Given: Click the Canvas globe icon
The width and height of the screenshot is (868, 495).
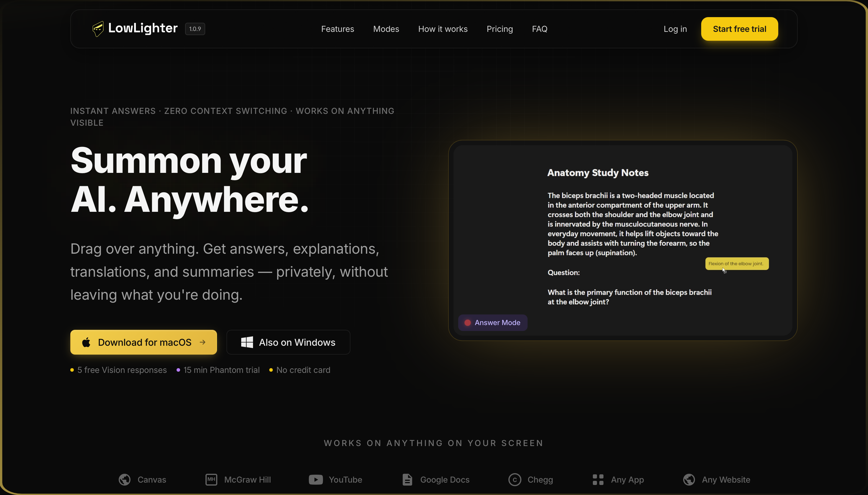Looking at the screenshot, I should pyautogui.click(x=125, y=479).
